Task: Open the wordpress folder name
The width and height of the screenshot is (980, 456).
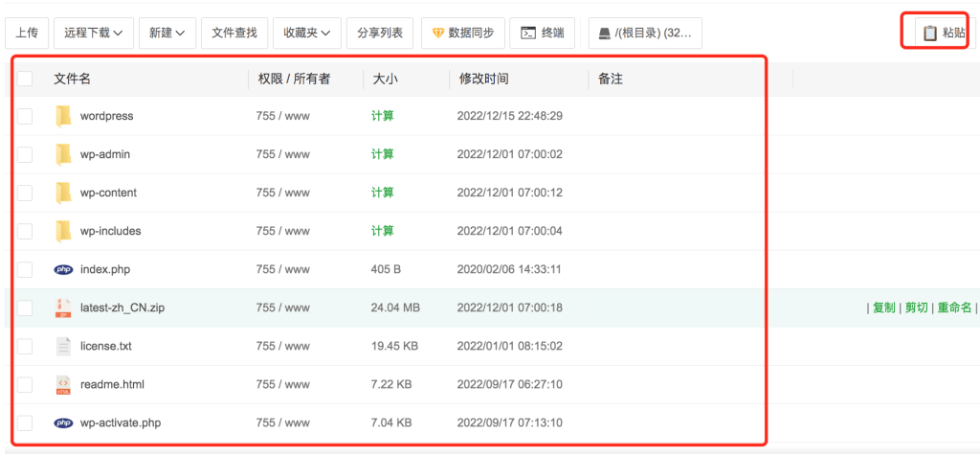Action: pyautogui.click(x=107, y=116)
